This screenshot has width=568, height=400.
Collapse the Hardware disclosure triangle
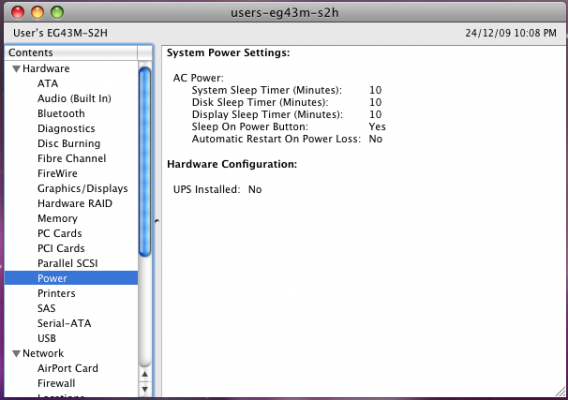16,69
